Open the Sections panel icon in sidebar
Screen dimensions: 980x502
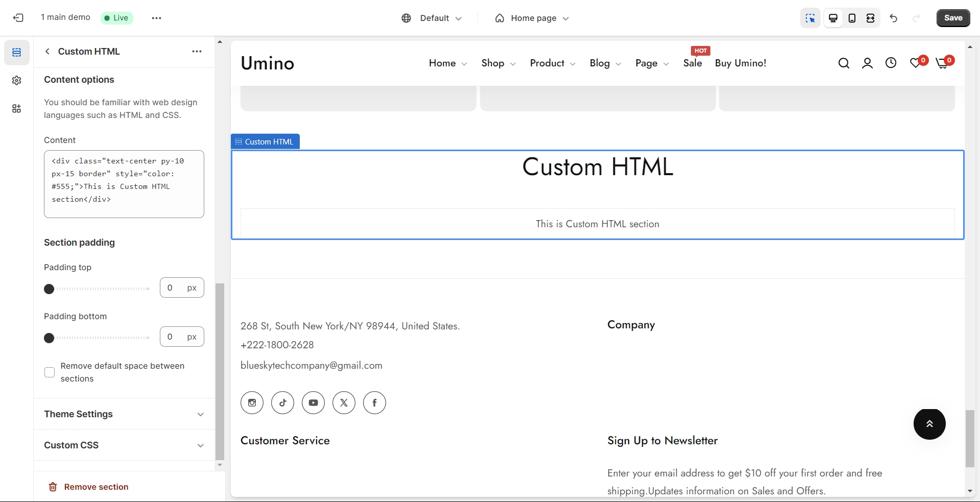click(17, 53)
